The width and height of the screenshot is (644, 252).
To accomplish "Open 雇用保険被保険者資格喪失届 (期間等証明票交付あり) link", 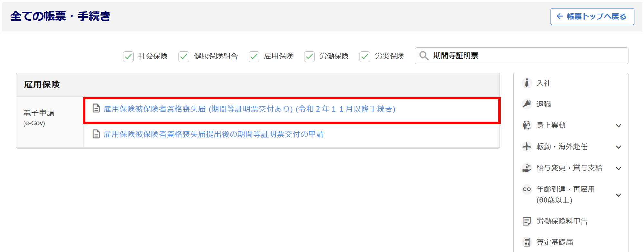I will [250, 109].
